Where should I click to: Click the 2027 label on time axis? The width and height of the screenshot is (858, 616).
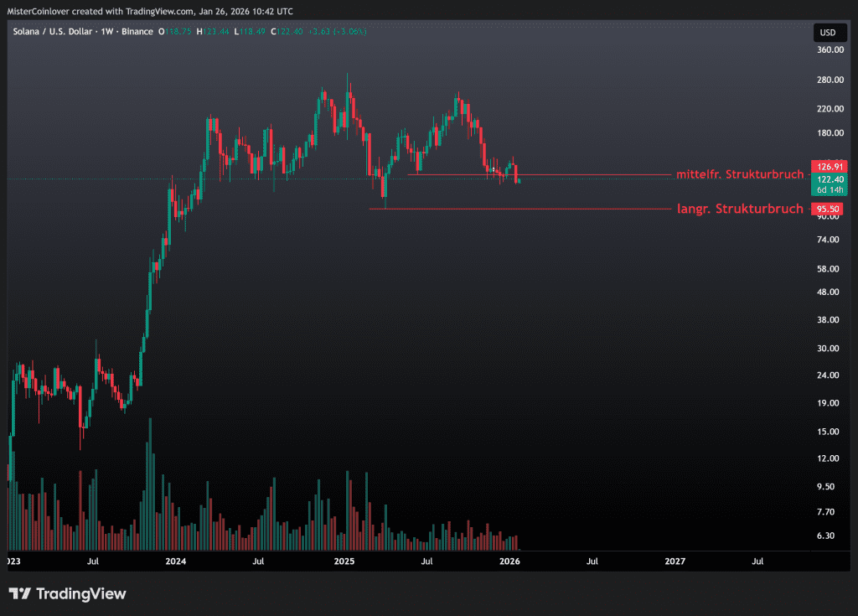[x=675, y=561]
